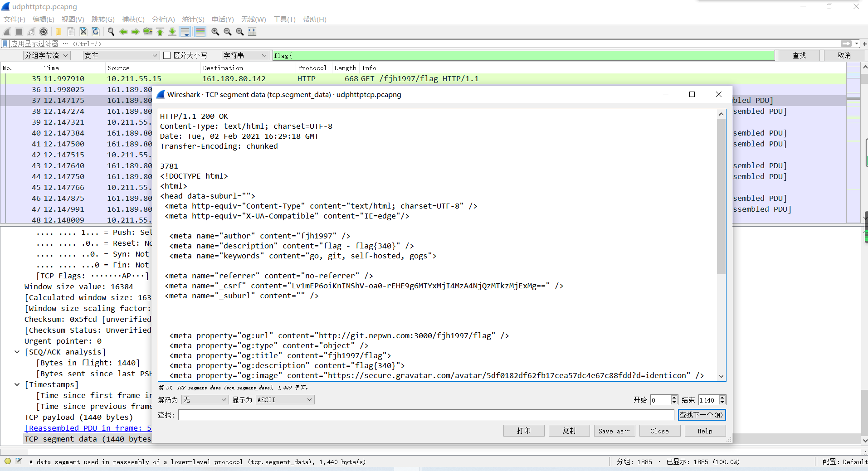
Task: Reload the capture file icon
Action: pos(96,32)
